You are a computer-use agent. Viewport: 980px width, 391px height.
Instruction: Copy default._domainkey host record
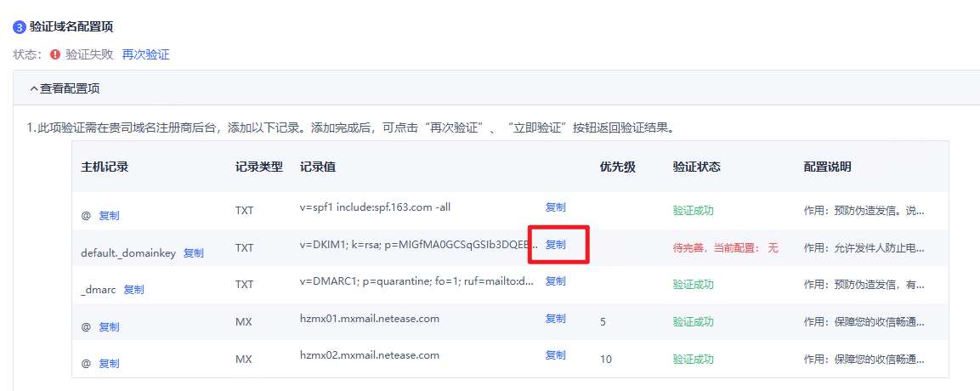pos(193,253)
